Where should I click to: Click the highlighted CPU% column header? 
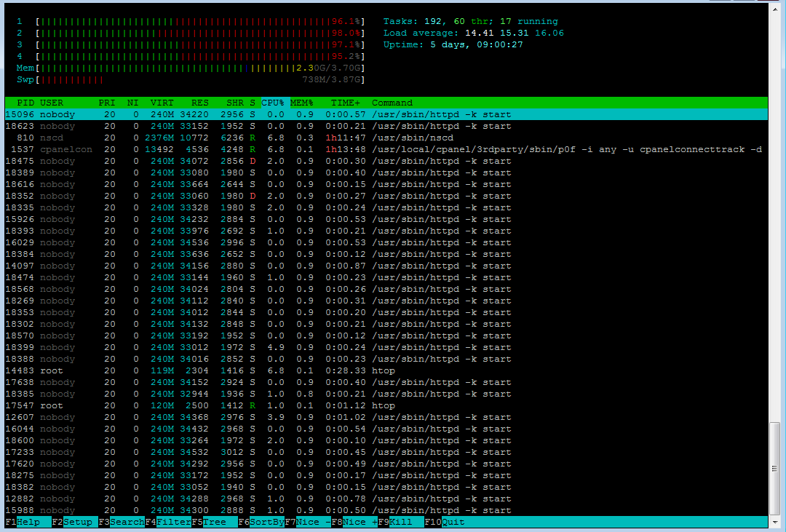tap(276, 103)
